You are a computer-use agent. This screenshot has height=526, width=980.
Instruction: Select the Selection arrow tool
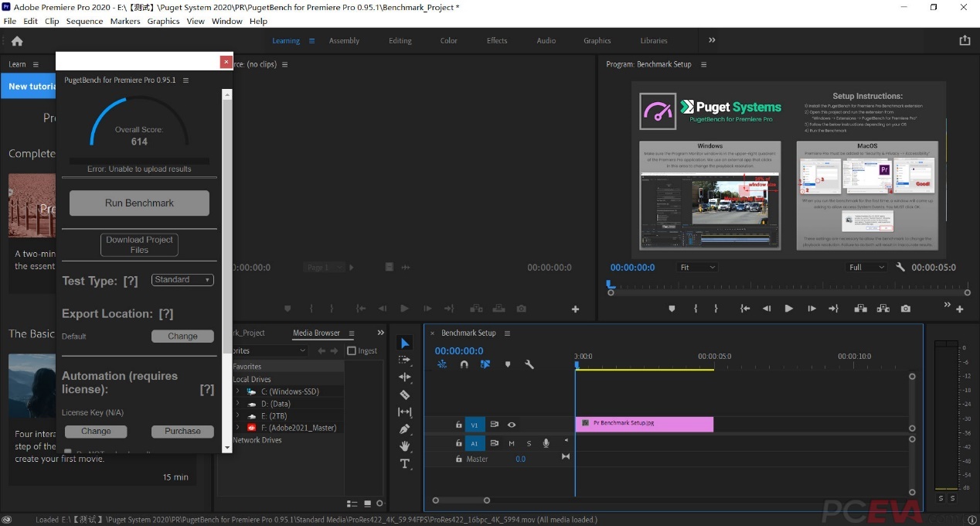coord(405,343)
